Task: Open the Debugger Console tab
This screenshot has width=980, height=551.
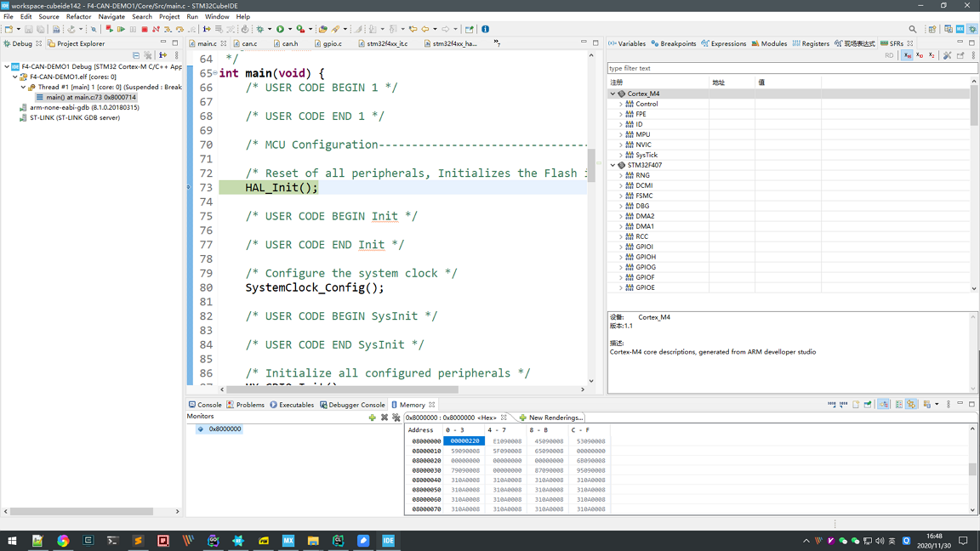Action: coord(352,405)
